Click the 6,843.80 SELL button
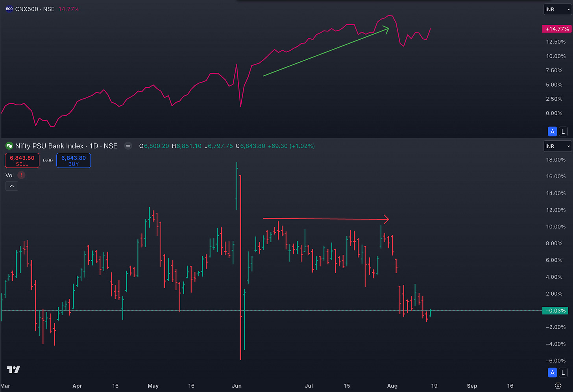The width and height of the screenshot is (573, 392). (22, 160)
